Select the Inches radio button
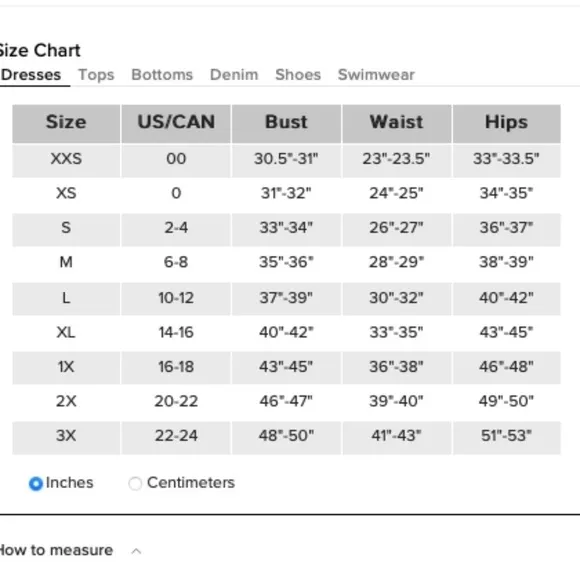Image resolution: width=580 pixels, height=580 pixels. [36, 483]
